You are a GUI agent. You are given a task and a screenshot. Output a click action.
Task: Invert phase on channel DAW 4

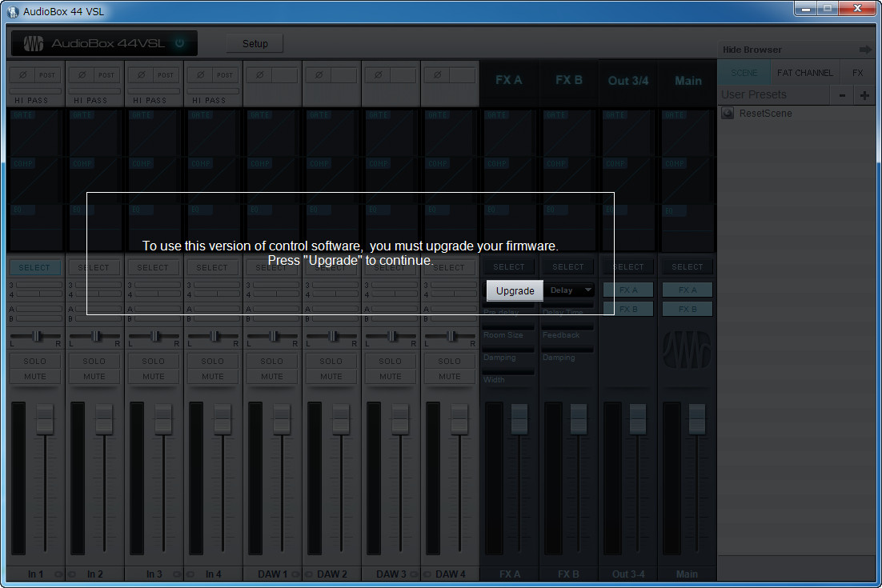coord(437,74)
